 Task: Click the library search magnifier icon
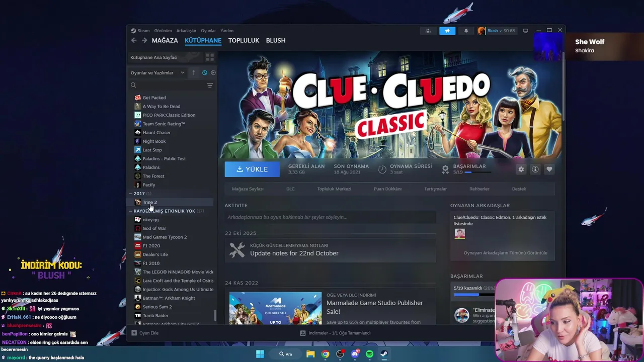tap(133, 85)
